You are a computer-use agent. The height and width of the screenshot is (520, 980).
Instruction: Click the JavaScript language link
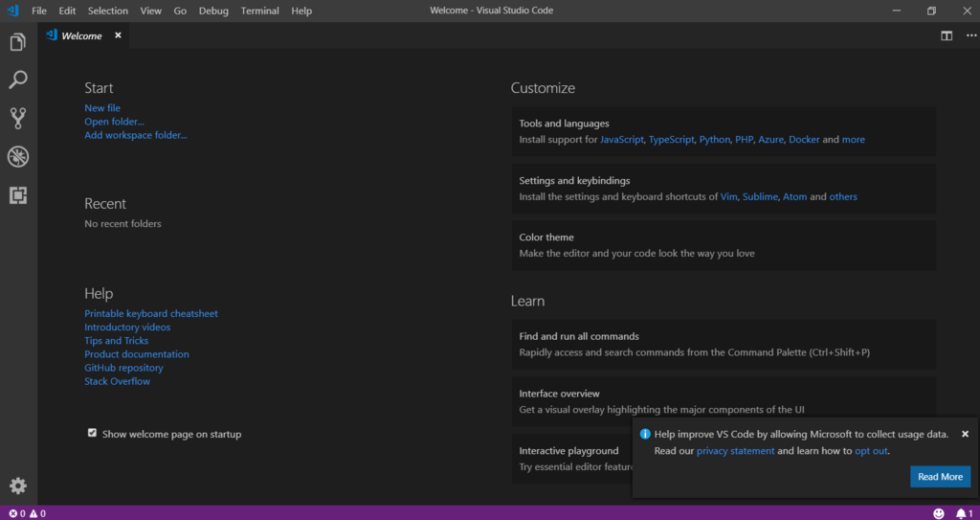point(622,140)
